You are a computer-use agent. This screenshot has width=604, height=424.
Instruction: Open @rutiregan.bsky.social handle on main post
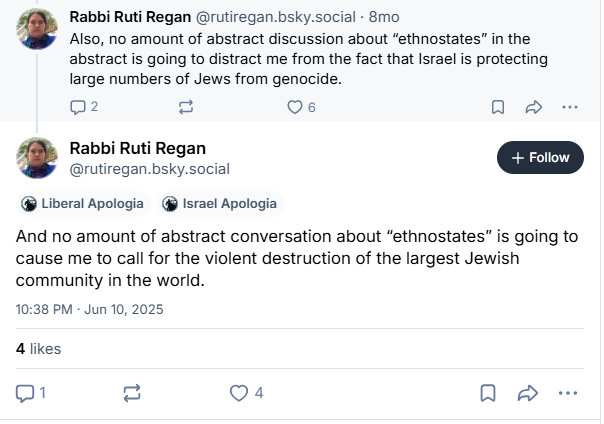point(149,169)
